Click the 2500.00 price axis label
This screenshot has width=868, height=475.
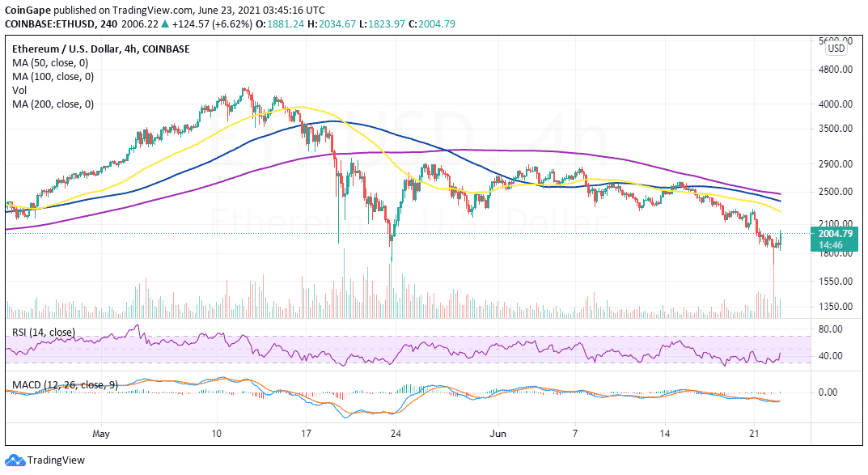tap(837, 192)
